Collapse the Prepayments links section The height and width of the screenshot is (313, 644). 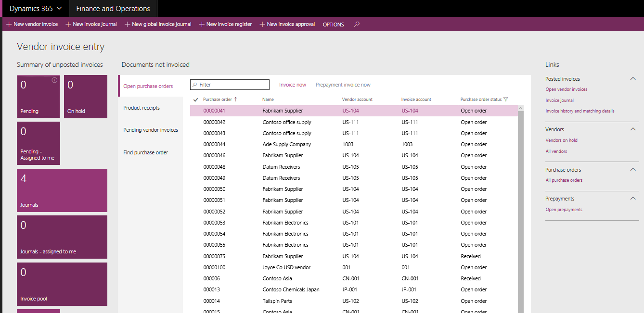click(x=633, y=199)
